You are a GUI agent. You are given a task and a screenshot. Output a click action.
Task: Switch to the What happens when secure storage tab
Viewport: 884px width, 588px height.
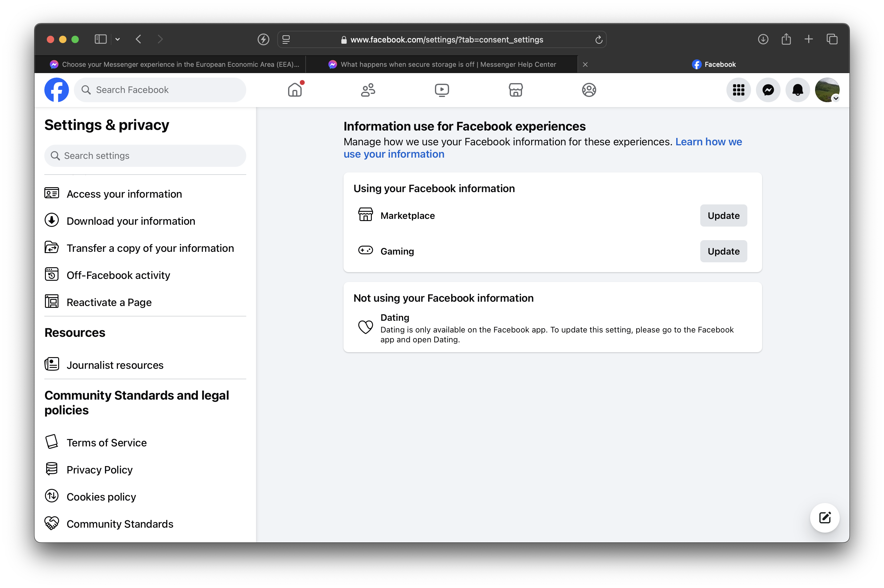[x=442, y=64]
